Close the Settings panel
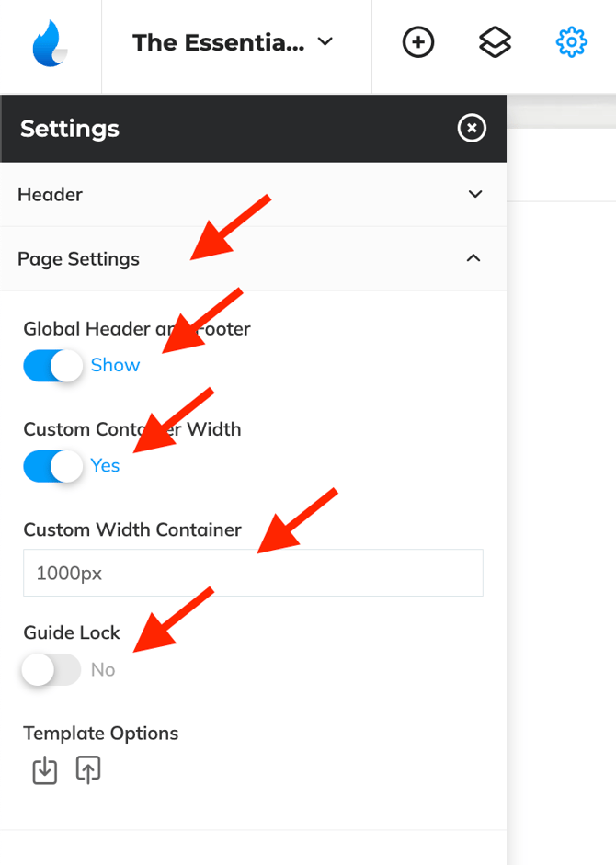Viewport: 616px width, 865px height. point(472,128)
